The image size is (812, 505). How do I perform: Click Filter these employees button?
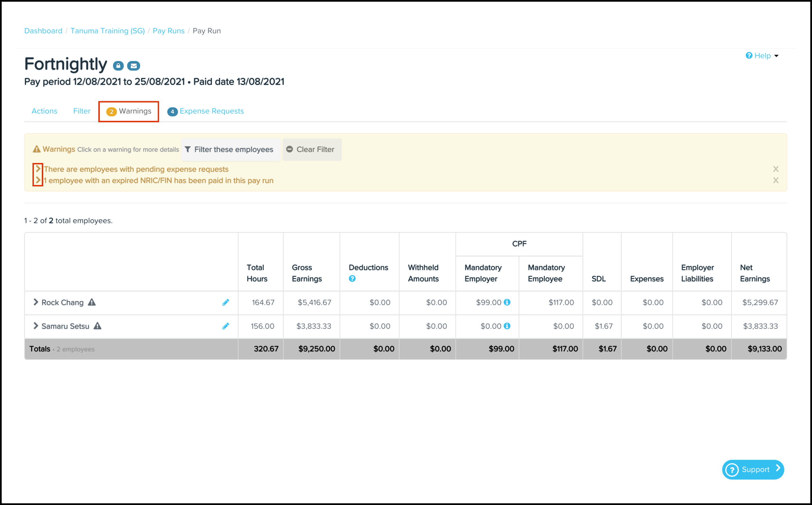(231, 150)
